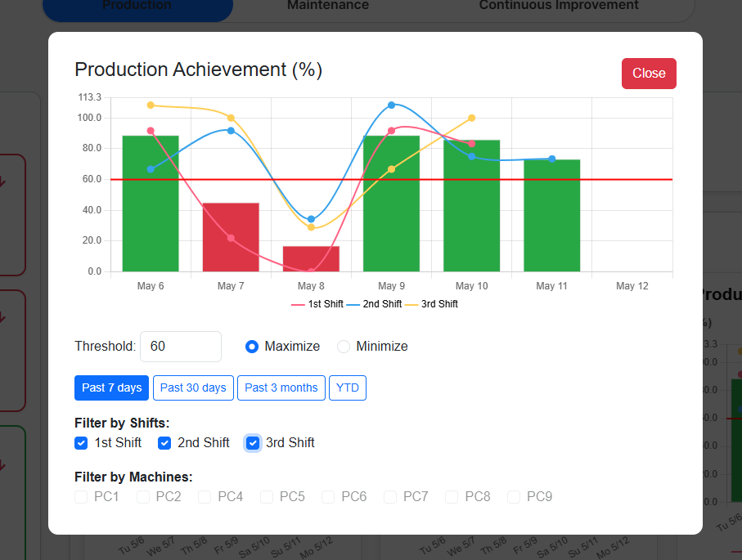Select the Maximize radio option
742x560 pixels.
pos(252,347)
